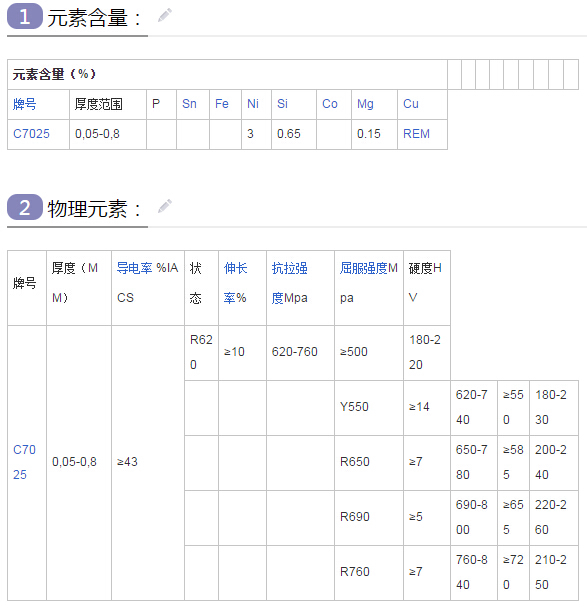Select the 180-220 hardness cell
587x608 pixels.
coord(425,352)
